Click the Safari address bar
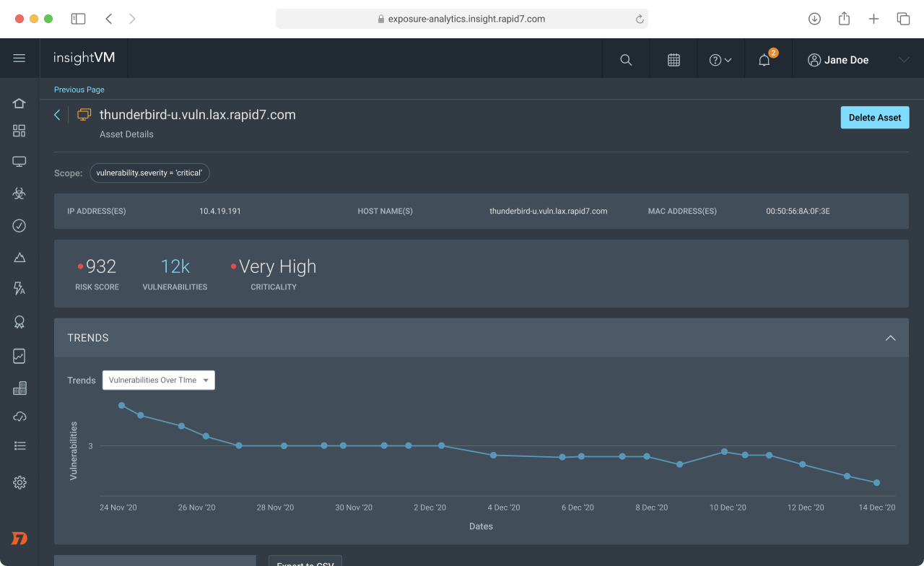Screen dimensions: 924x566 click(x=462, y=19)
